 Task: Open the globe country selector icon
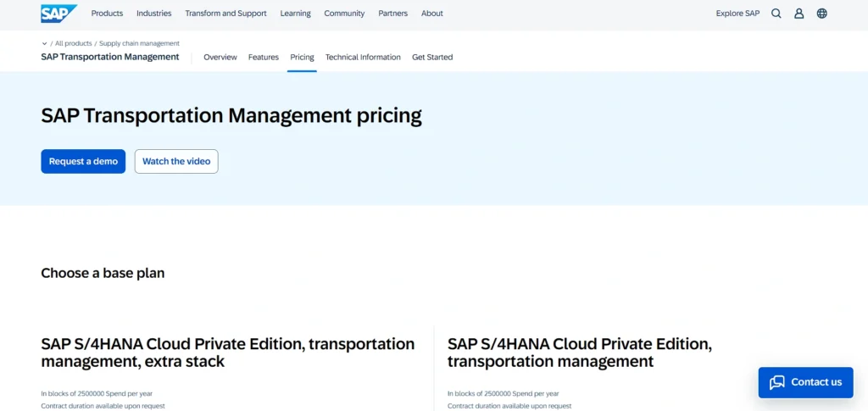click(x=822, y=14)
